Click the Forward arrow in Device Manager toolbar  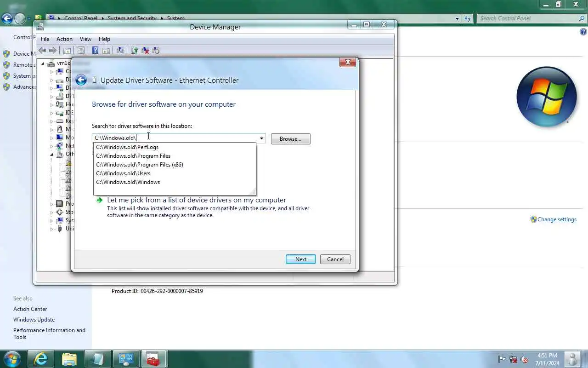point(53,51)
